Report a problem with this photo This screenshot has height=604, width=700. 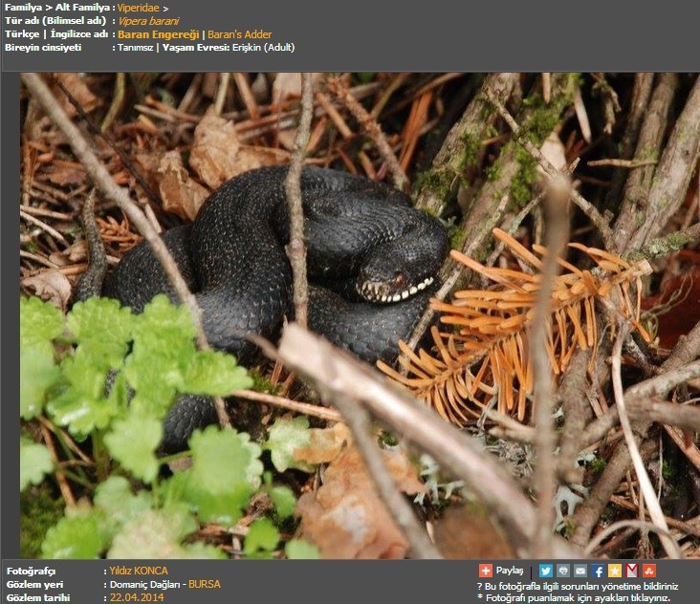(577, 586)
